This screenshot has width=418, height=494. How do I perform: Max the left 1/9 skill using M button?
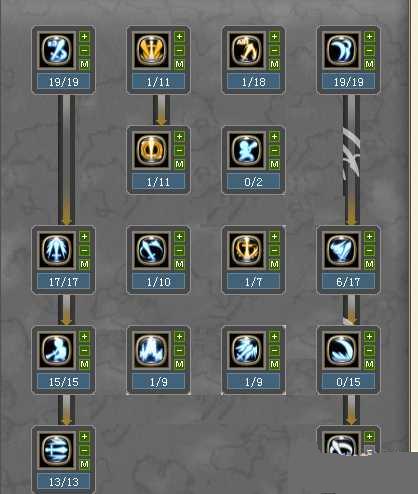tap(179, 364)
